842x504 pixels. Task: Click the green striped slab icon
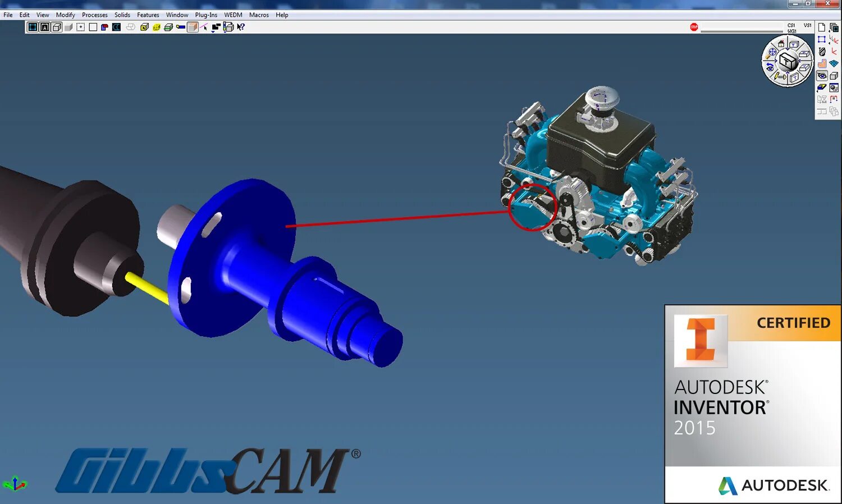[168, 27]
